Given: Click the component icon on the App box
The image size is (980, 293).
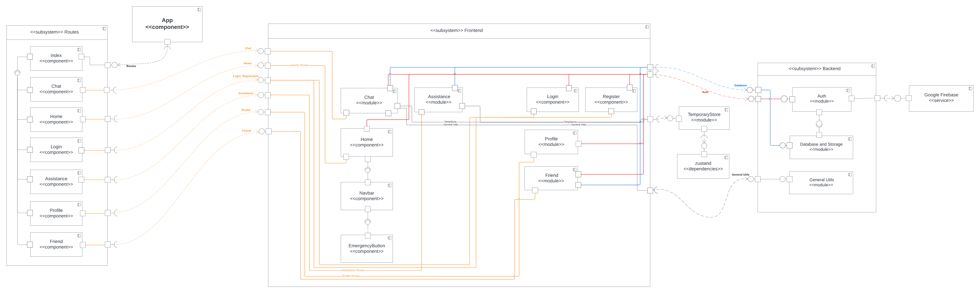Looking at the screenshot, I should point(199,10).
